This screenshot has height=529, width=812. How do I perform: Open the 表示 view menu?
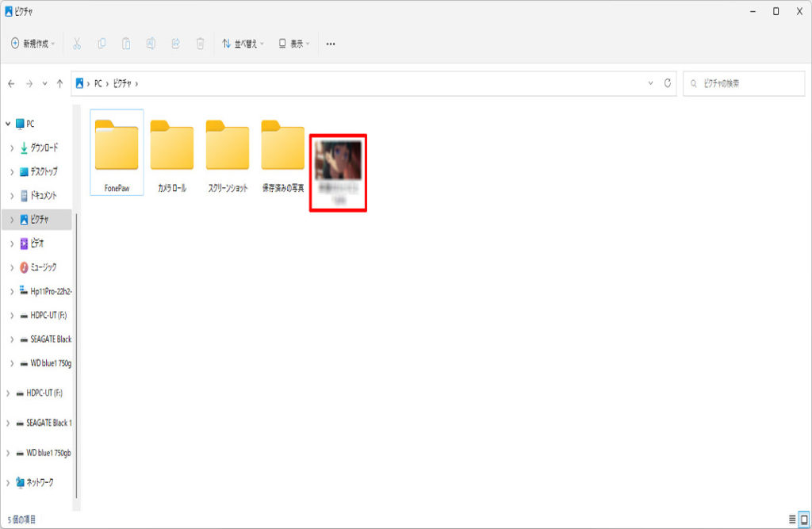coord(294,44)
